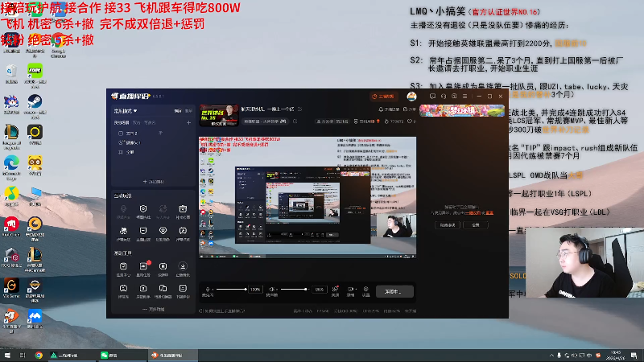644x362 pixels.
Task: Open the gift box tool in the interactive panel
Action: [x=183, y=209]
